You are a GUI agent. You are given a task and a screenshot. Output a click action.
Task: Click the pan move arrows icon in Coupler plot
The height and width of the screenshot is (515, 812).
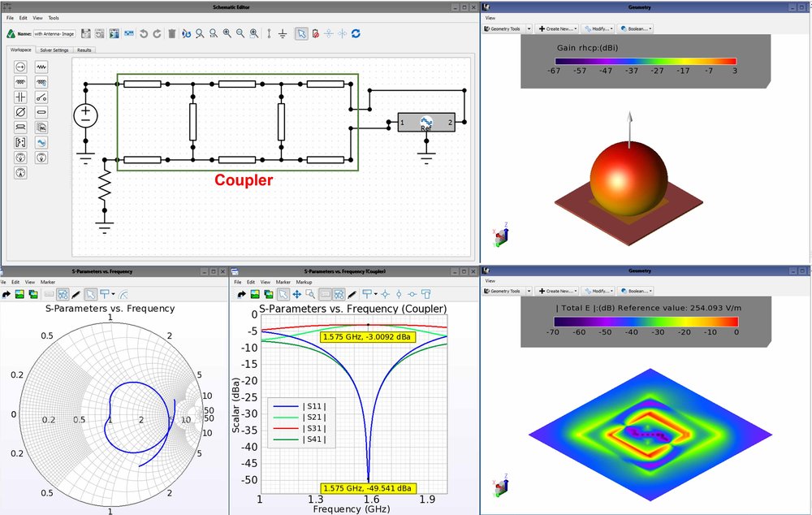point(296,294)
